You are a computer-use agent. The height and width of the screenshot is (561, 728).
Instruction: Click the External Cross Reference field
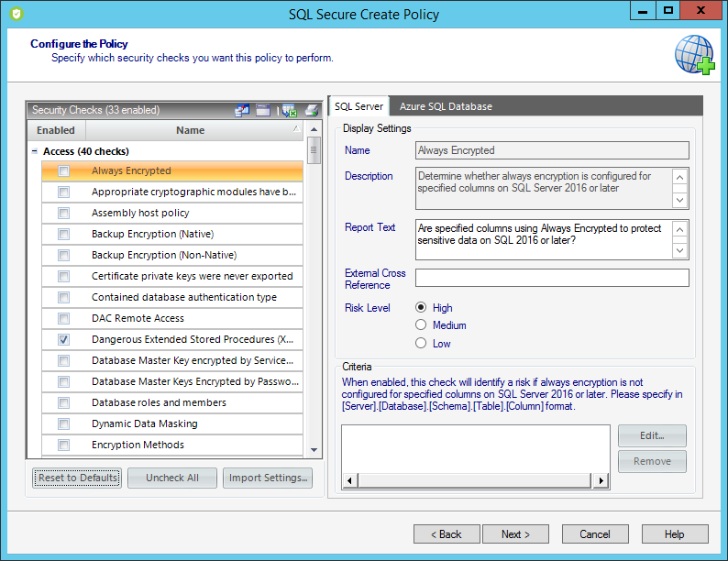click(x=552, y=278)
